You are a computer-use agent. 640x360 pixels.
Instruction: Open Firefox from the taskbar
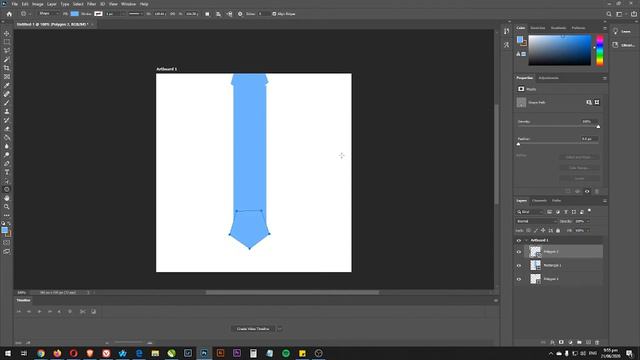(x=57, y=353)
